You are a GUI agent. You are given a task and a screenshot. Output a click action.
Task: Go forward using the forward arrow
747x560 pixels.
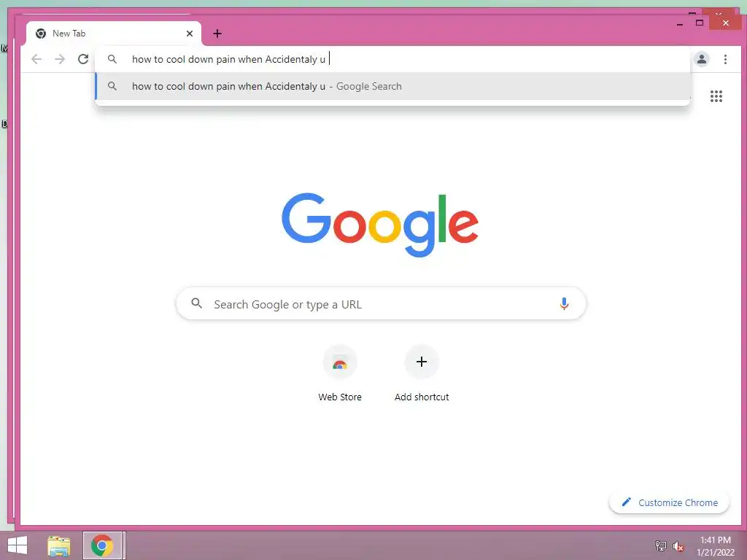point(60,59)
